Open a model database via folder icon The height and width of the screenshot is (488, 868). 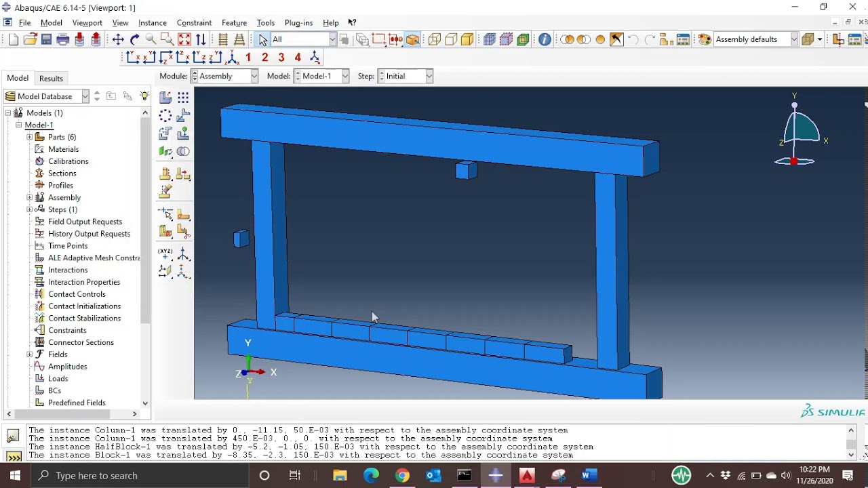(30, 40)
